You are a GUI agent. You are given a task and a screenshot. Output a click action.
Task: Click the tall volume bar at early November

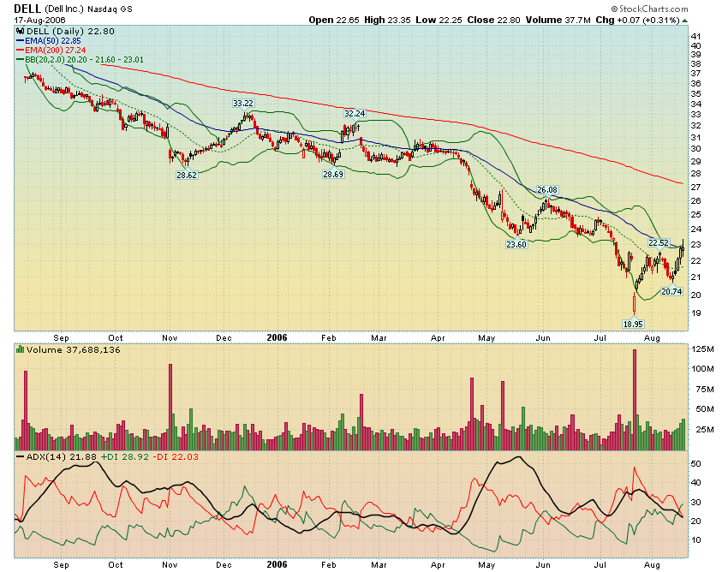(x=170, y=408)
